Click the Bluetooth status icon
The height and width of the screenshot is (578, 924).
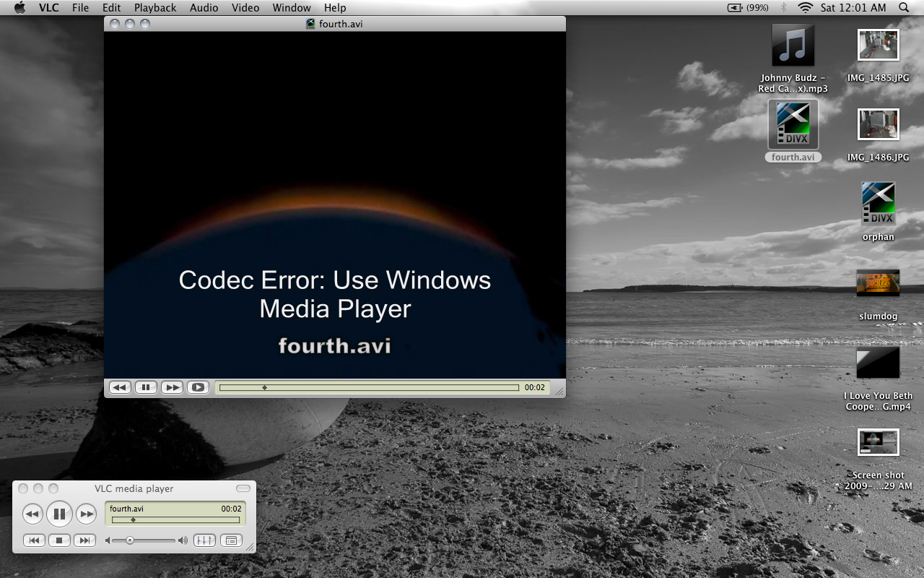(x=784, y=7)
